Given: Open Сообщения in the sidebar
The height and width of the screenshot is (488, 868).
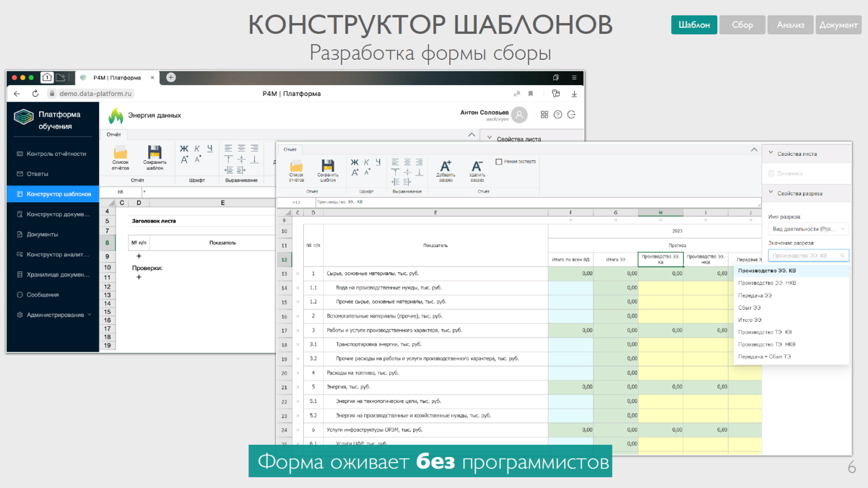Looking at the screenshot, I should tap(53, 294).
